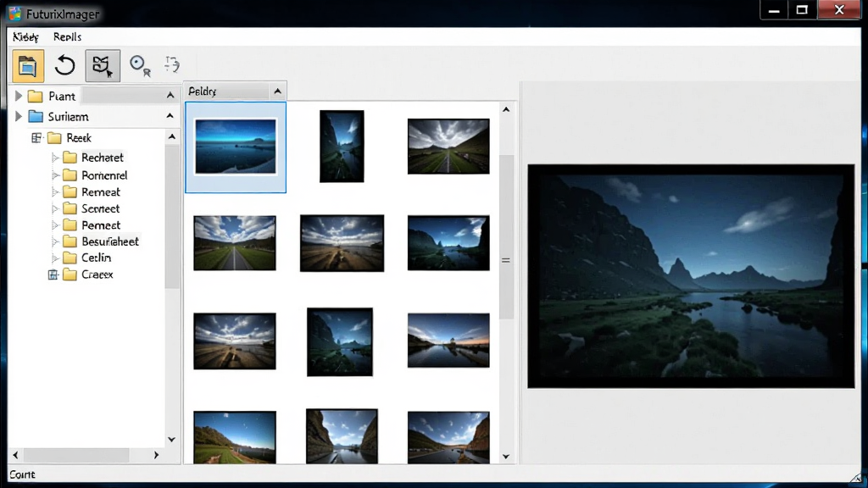Select the Besurfaheet folder icon
This screenshot has height=488, width=868.
[x=70, y=241]
